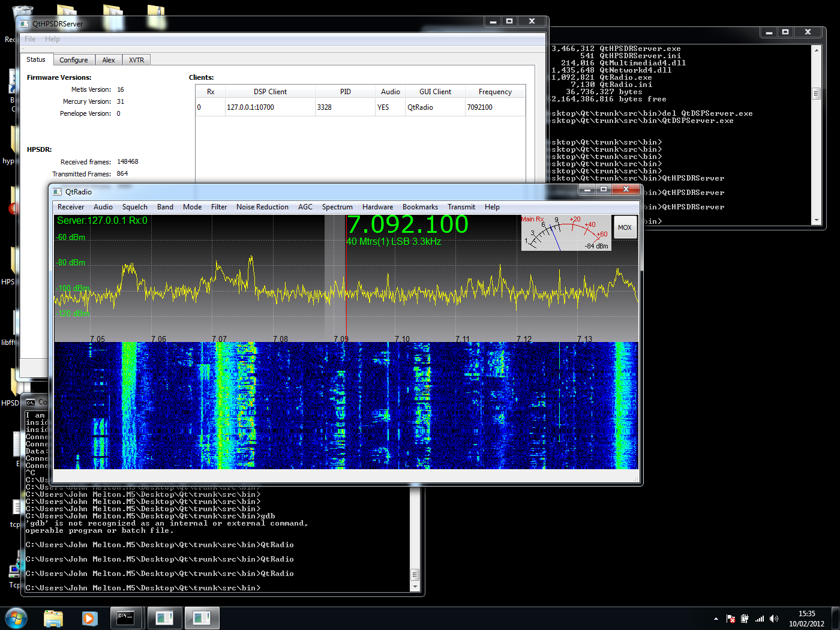Select the 7092100 frequency cell
Viewport: 840px width, 630px height.
pyautogui.click(x=495, y=107)
